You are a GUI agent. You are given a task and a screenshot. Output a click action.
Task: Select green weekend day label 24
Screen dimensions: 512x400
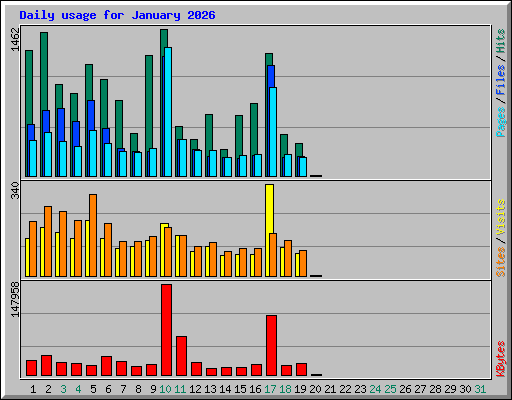[x=375, y=389]
